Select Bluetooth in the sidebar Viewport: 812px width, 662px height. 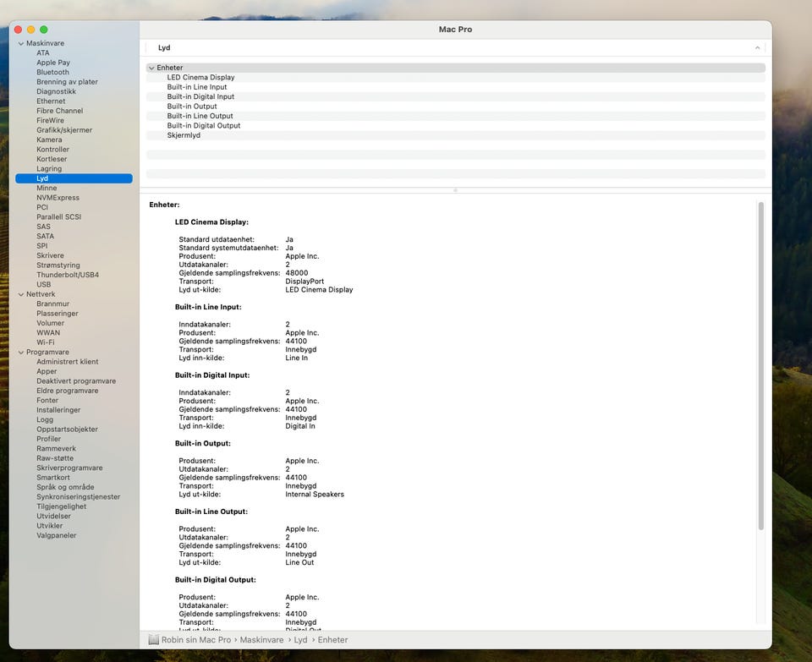coord(52,73)
